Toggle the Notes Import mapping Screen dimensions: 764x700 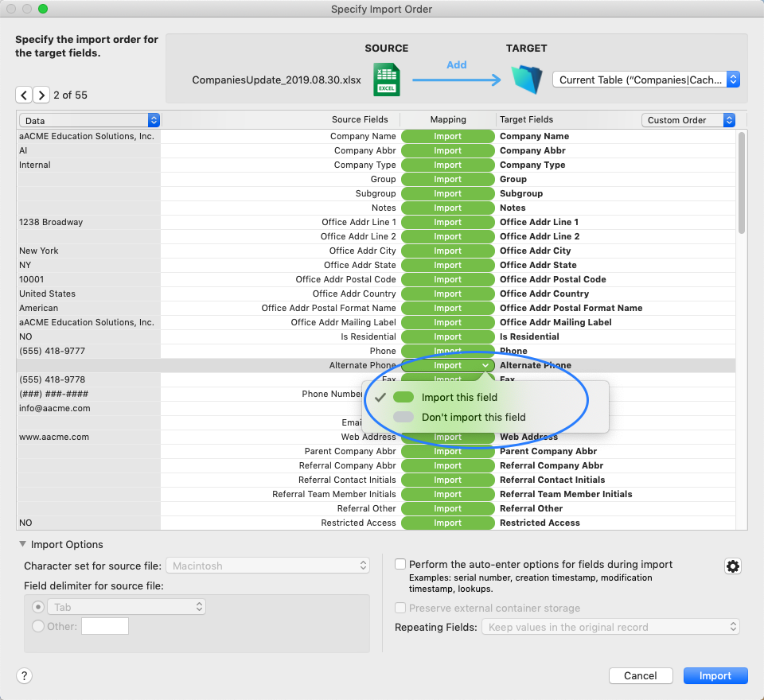coord(448,208)
